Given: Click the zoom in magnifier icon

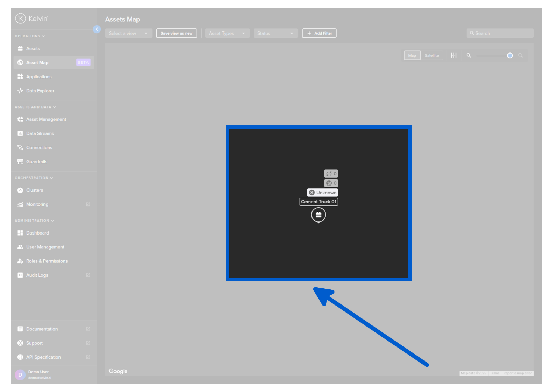Looking at the screenshot, I should [520, 55].
